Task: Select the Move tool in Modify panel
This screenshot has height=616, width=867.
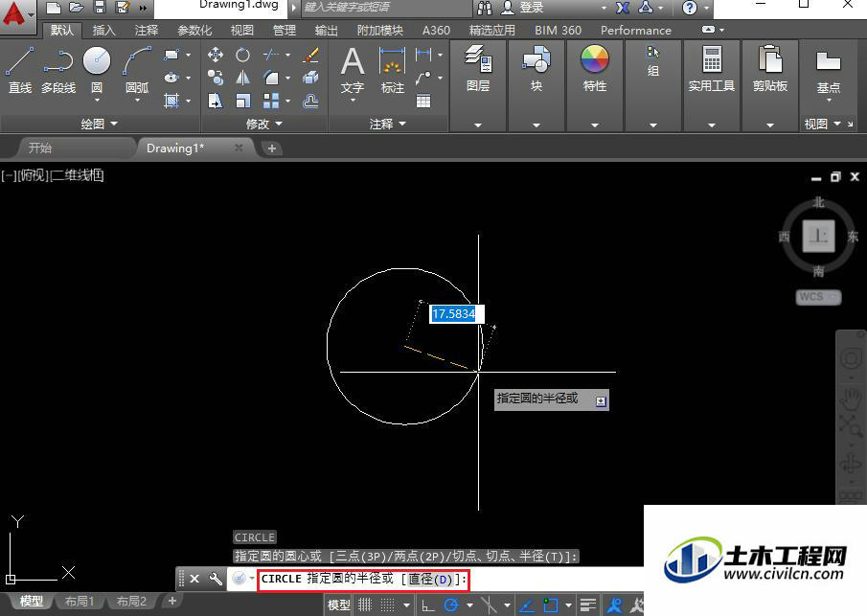Action: tap(216, 55)
